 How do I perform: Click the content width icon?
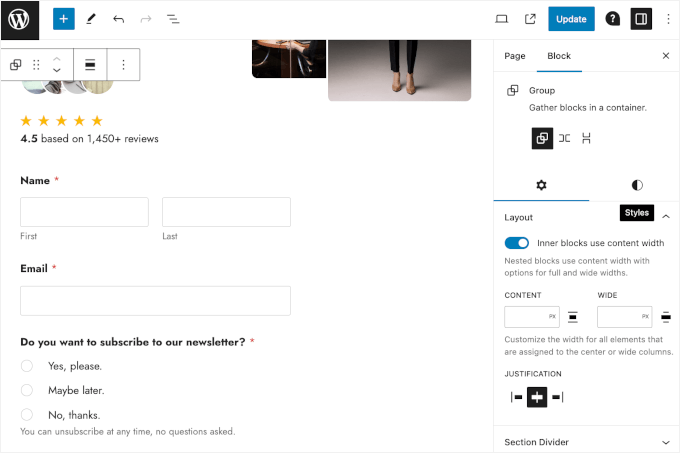pos(573,317)
